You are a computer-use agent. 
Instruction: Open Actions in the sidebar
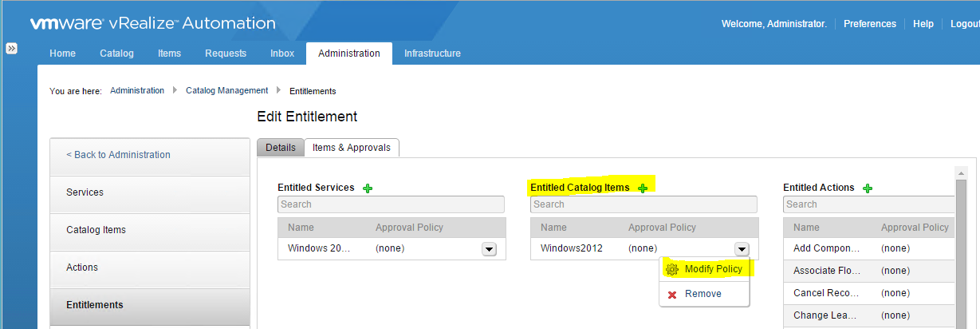[150, 268]
